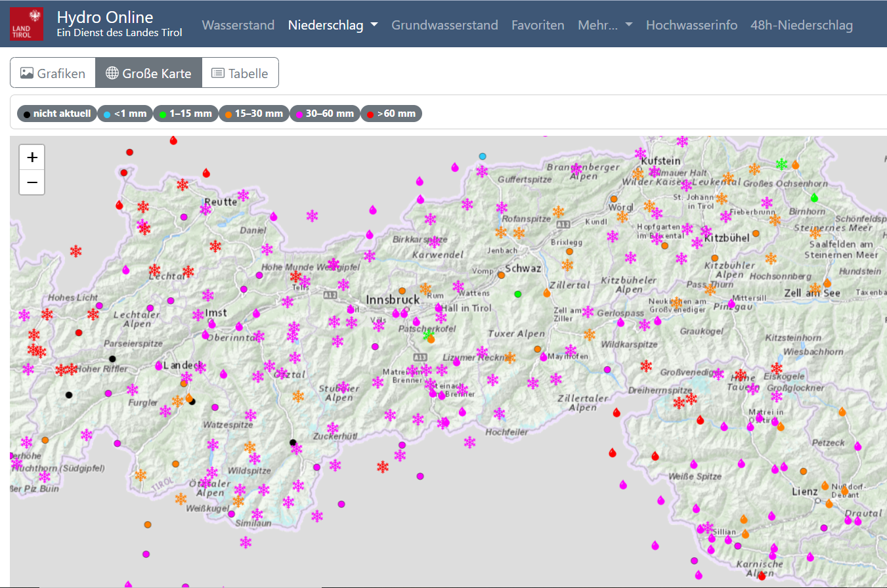Select magenta dot west of Reutte

click(184, 217)
